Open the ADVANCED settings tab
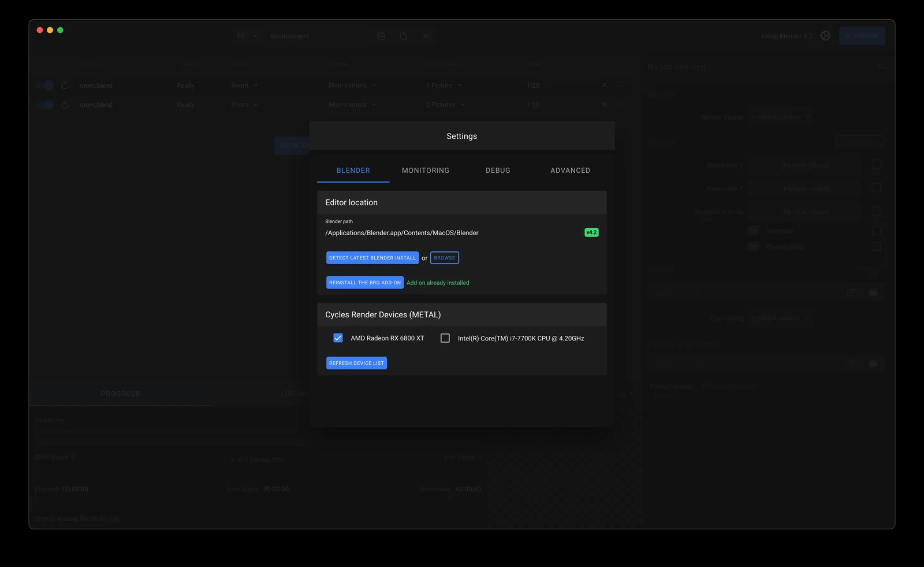Screen dimensions: 924x567 pyautogui.click(x=570, y=170)
